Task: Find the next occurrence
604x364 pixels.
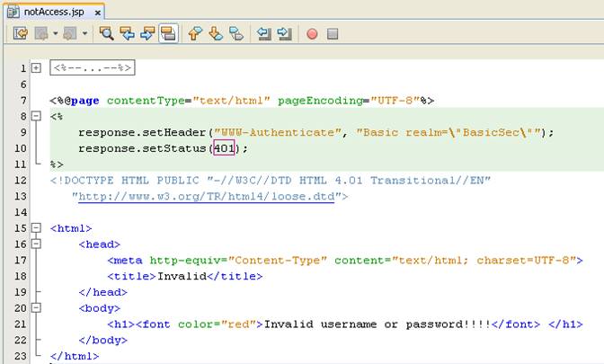Action: tap(147, 33)
